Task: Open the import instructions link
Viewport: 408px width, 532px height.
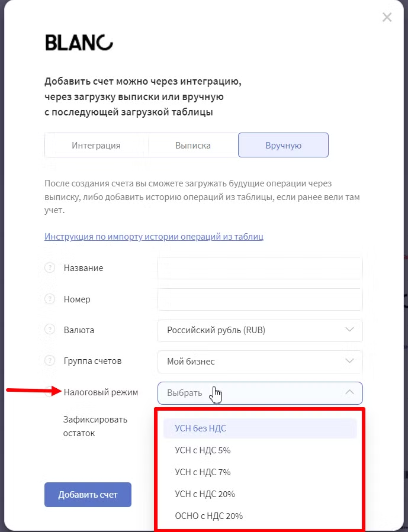Action: tap(154, 237)
